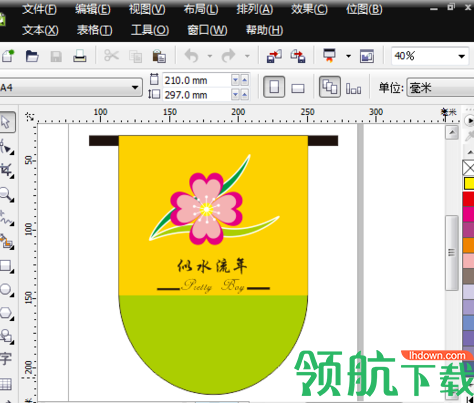Click the Export icon

pos(298,56)
